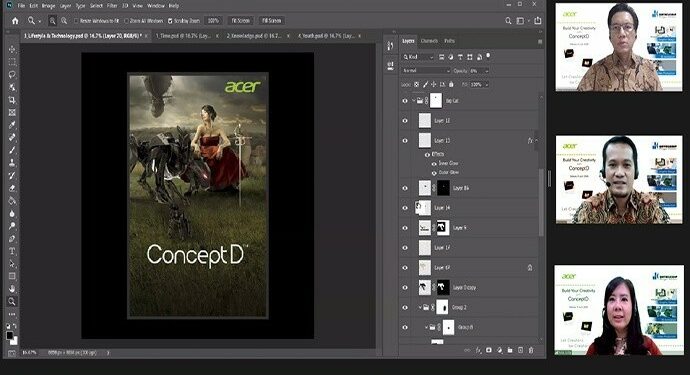Open the Normal blend mode dropdown

pyautogui.click(x=426, y=71)
